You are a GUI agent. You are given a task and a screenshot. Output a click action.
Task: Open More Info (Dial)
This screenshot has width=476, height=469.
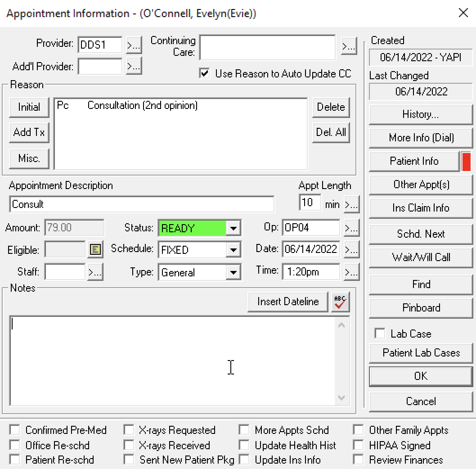pyautogui.click(x=421, y=138)
